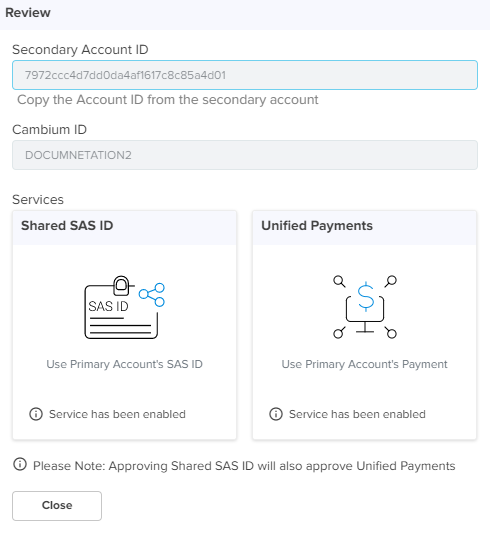Click Use Primary Account's Payment text
490x533 pixels.
coord(364,364)
